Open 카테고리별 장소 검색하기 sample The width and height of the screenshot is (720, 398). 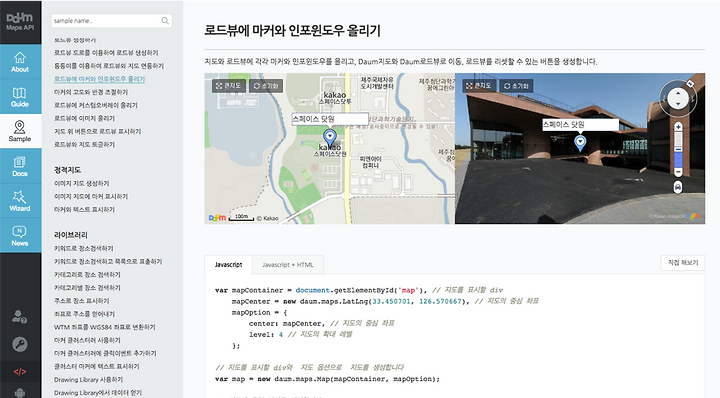pyautogui.click(x=87, y=288)
